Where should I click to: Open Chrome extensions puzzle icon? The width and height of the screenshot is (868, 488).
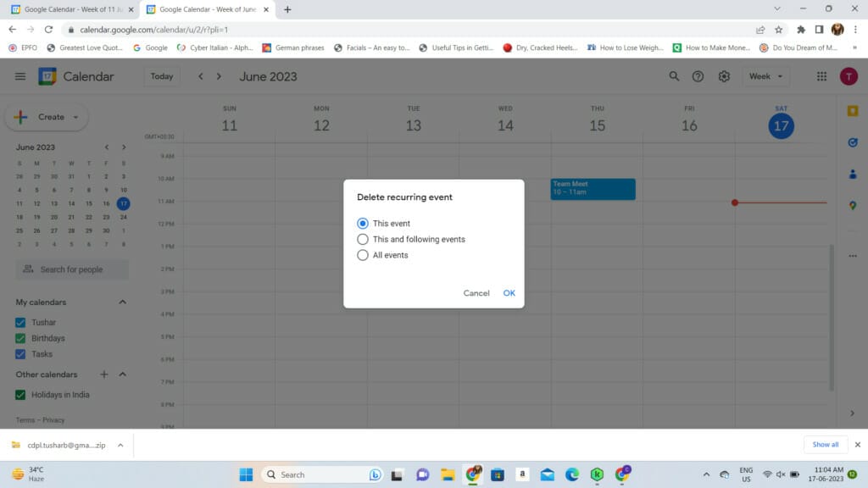pos(800,30)
